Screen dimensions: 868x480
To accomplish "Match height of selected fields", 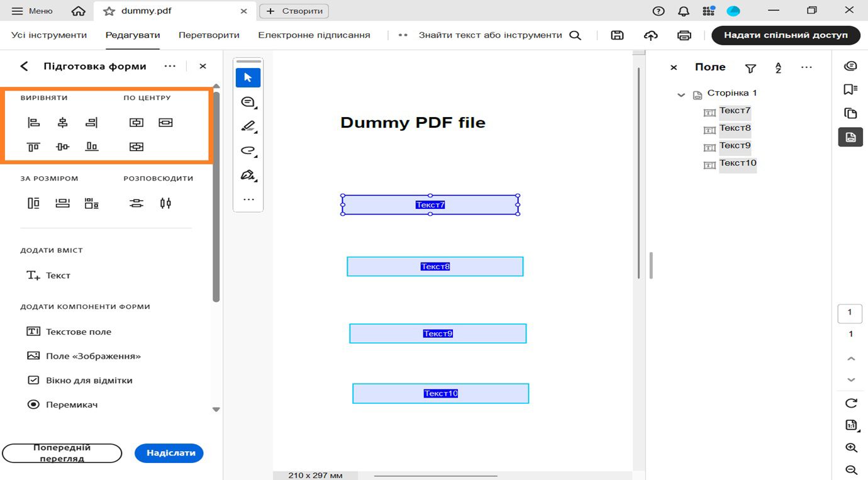I will coord(33,203).
